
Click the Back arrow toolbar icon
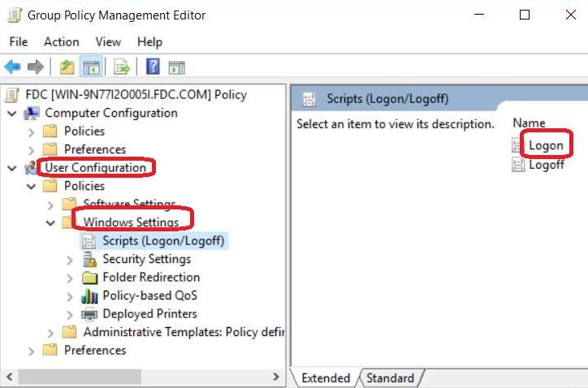point(12,67)
